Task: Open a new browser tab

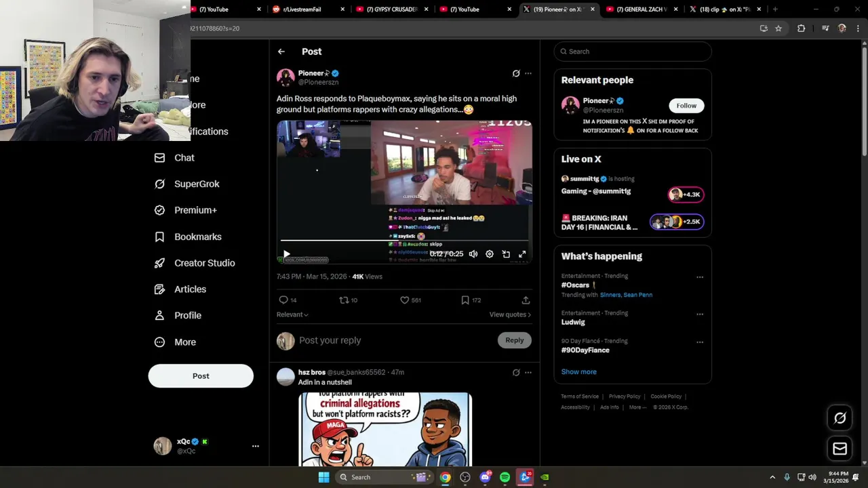Action: click(775, 9)
